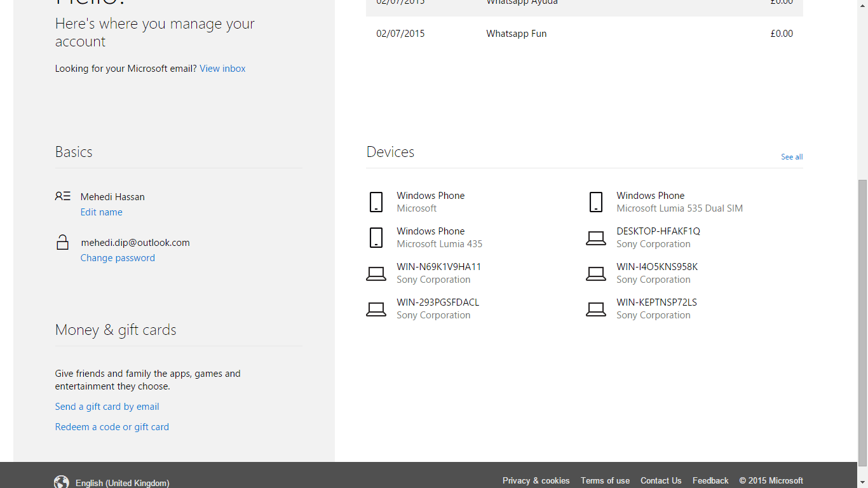Click the padlock icon beside the email address
Image resolution: width=868 pixels, height=488 pixels.
(x=62, y=242)
